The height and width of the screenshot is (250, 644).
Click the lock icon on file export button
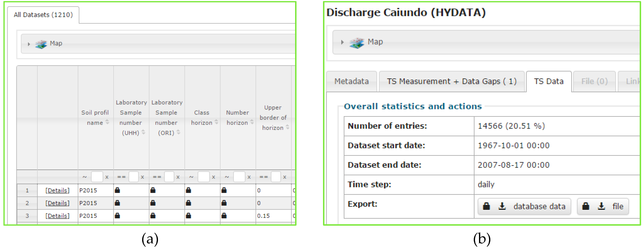click(585, 206)
